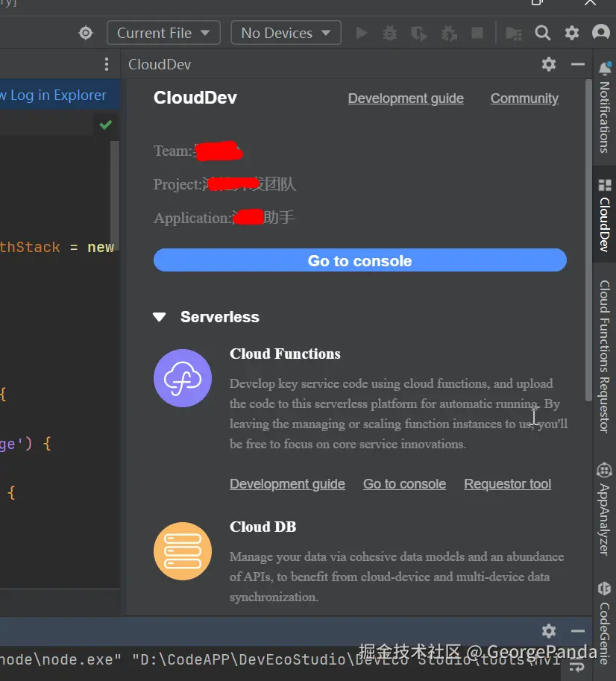Screen dimensions: 616x681
Task: Collapse the Serverless section triangle
Action: (160, 317)
